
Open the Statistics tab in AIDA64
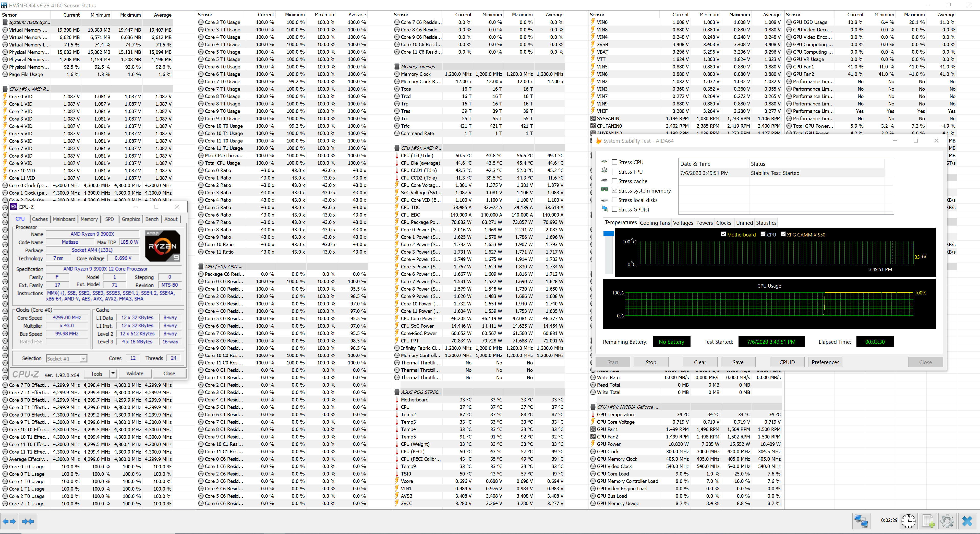point(766,223)
